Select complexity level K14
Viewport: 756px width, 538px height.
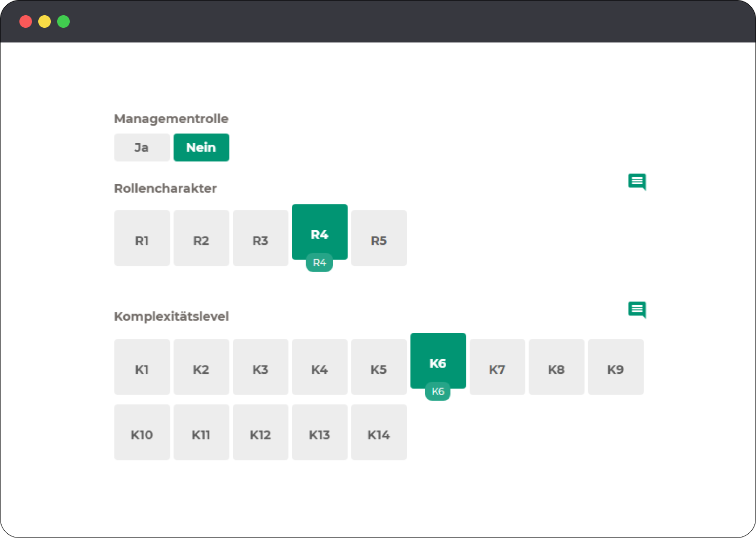pos(379,432)
